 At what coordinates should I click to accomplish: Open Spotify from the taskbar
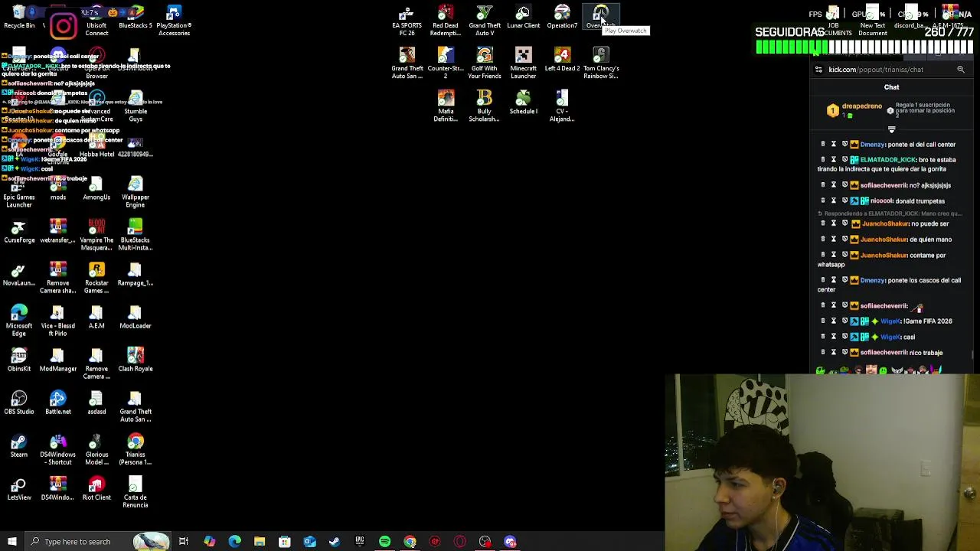[x=384, y=542]
